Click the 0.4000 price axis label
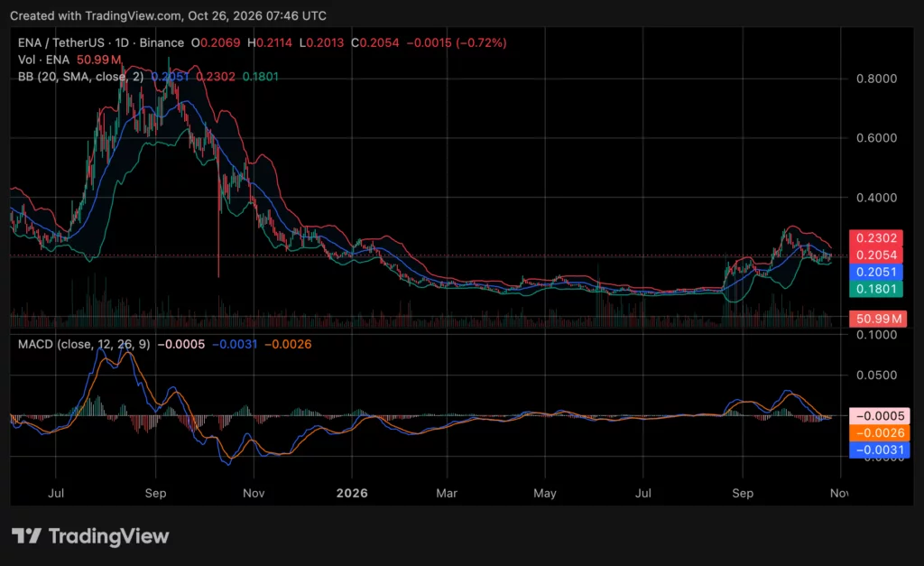The width and height of the screenshot is (924, 566). coord(876,198)
